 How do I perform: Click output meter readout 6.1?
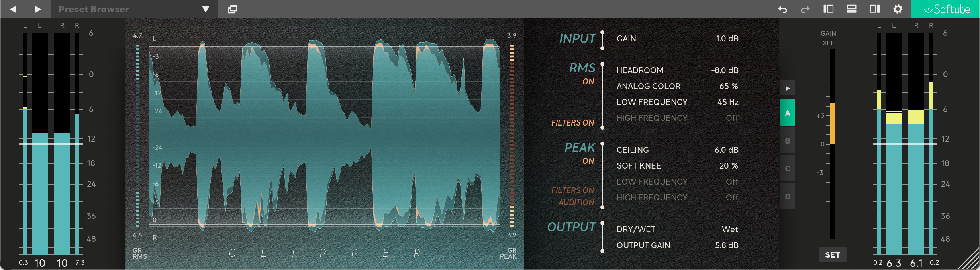point(916,263)
